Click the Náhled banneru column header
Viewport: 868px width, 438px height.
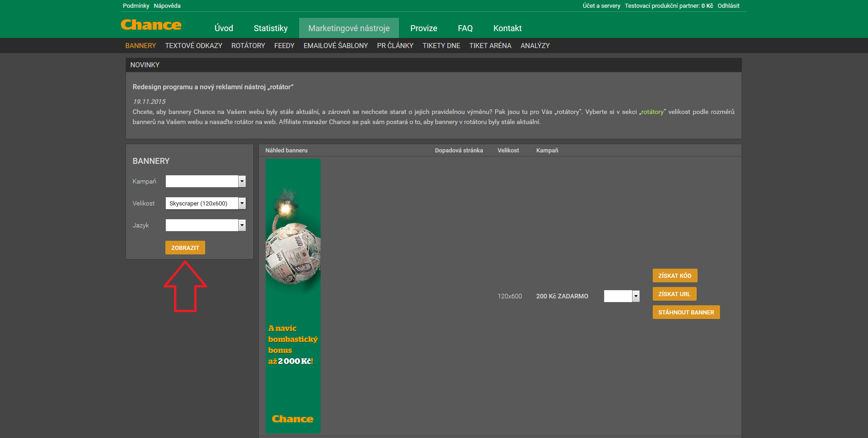tap(286, 151)
